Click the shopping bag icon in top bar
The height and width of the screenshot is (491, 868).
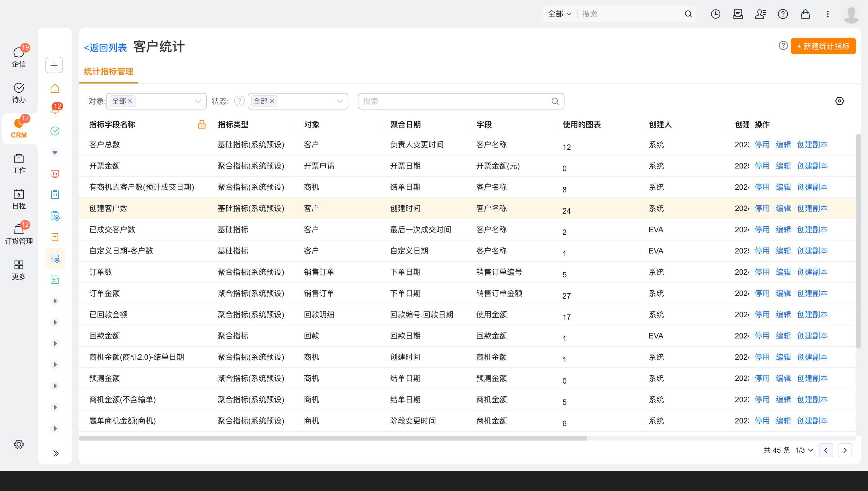[805, 14]
